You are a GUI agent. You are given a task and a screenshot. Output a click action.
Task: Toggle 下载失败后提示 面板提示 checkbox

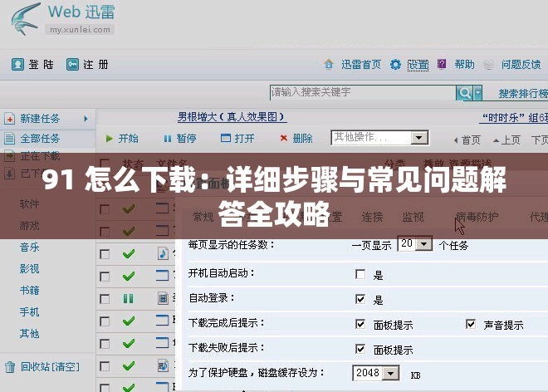pos(360,349)
